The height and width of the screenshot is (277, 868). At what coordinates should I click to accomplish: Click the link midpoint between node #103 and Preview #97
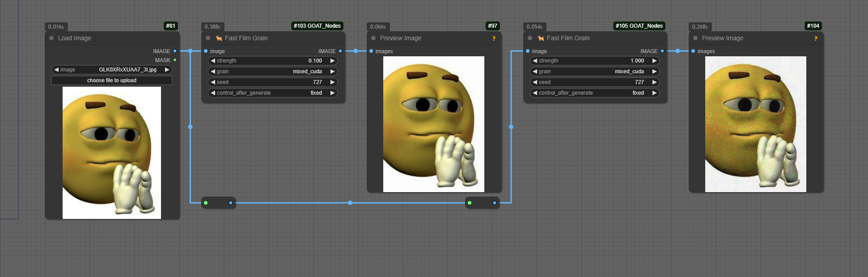click(356, 51)
